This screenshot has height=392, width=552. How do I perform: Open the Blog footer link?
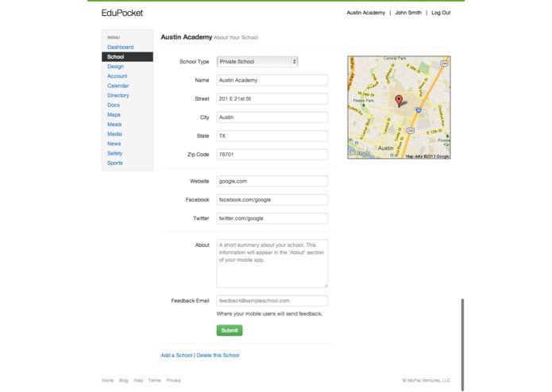[124, 380]
